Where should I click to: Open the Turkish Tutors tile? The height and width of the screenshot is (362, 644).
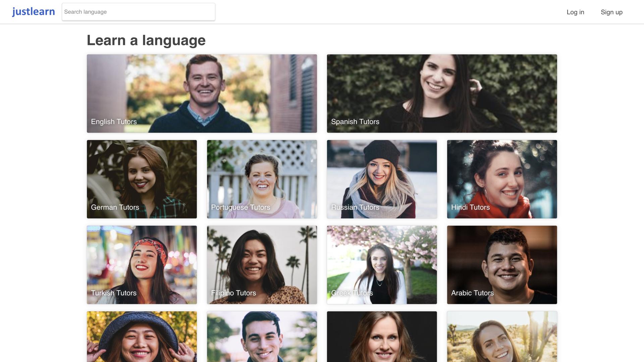[x=142, y=265]
